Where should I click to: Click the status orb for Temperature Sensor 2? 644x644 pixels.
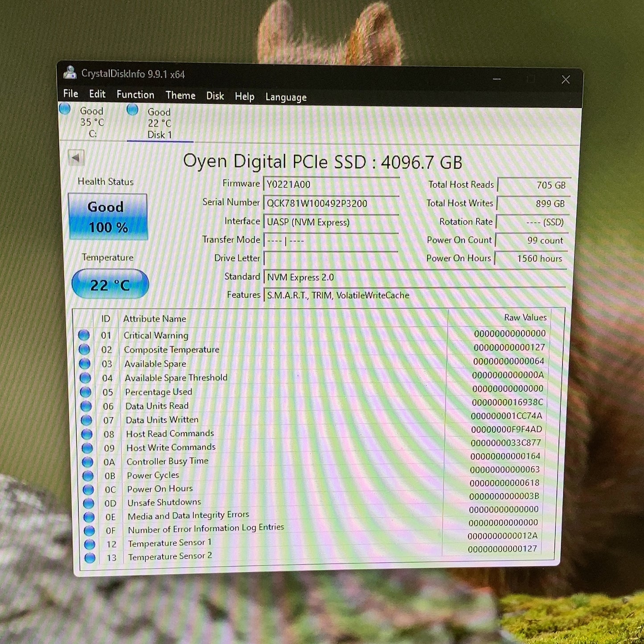pyautogui.click(x=90, y=558)
